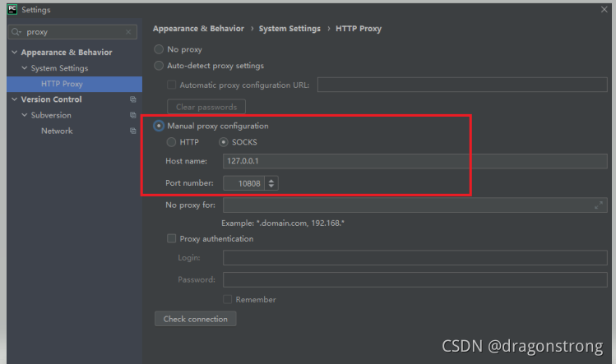Choose the HTTP proxy type radio
Image resolution: width=616 pixels, height=364 pixels.
point(171,142)
